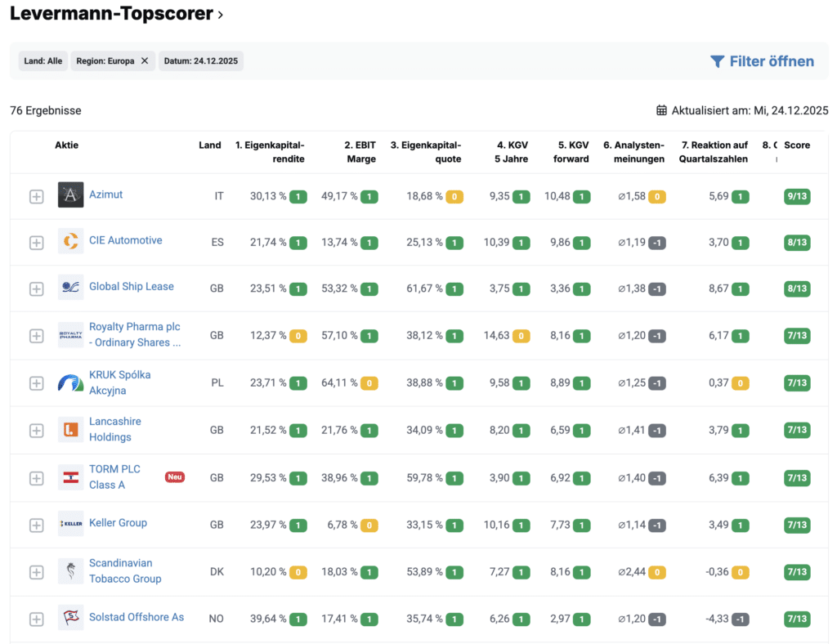
Task: Remove the Region: Europa filter chip
Action: tap(145, 61)
